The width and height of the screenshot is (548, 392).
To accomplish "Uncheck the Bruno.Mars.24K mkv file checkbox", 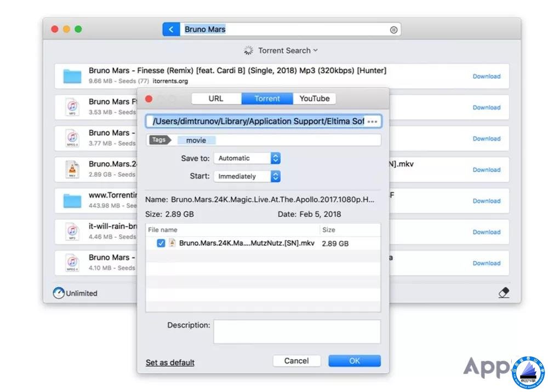I will tap(161, 244).
